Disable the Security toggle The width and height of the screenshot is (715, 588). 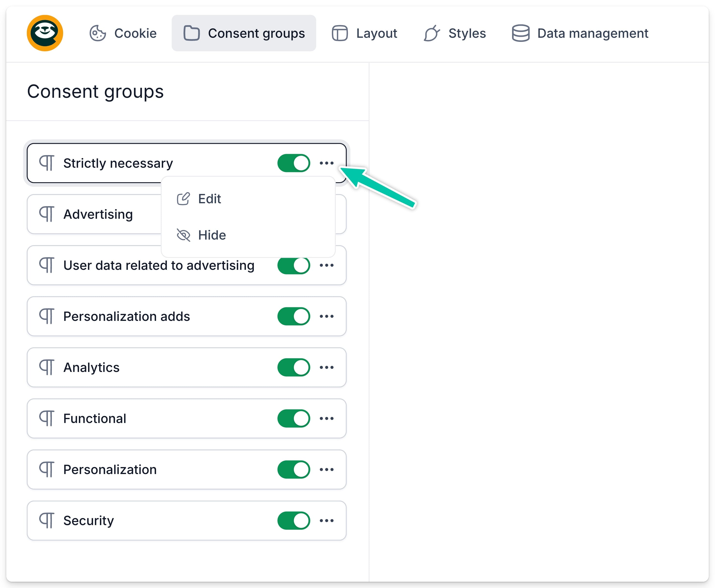294,521
